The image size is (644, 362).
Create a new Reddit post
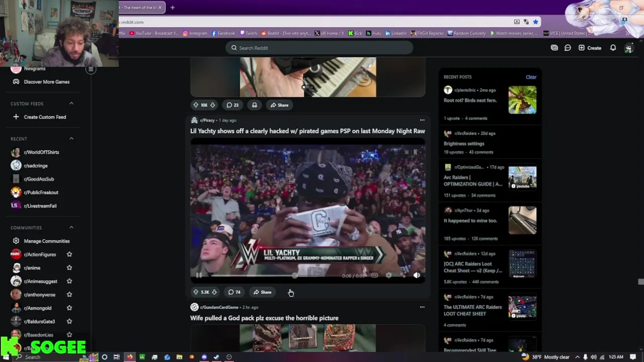(x=590, y=48)
